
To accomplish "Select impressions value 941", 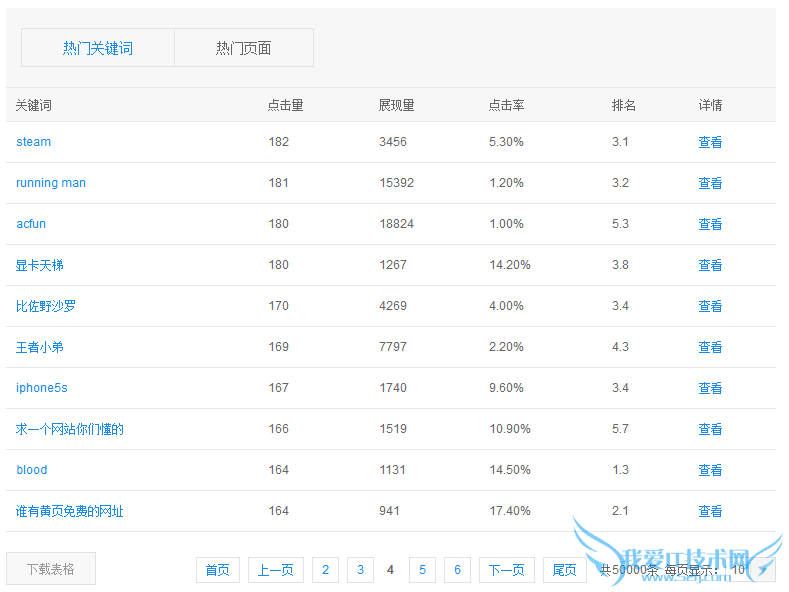I will pyautogui.click(x=389, y=511).
